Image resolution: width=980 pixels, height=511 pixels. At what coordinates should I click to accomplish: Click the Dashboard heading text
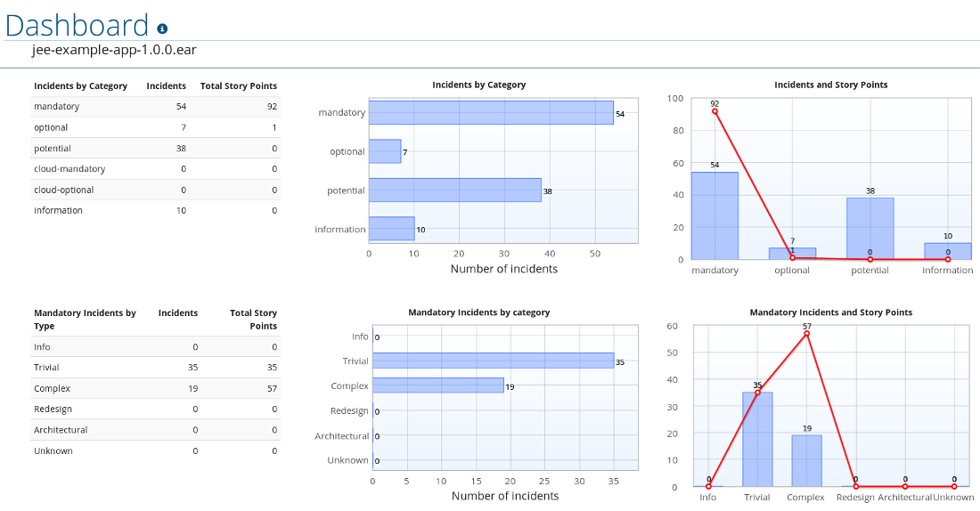tap(77, 26)
